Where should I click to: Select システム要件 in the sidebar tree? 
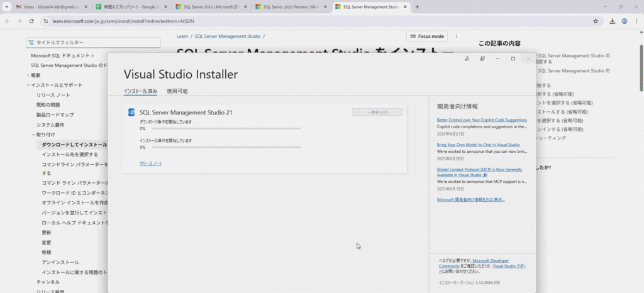pyautogui.click(x=50, y=124)
